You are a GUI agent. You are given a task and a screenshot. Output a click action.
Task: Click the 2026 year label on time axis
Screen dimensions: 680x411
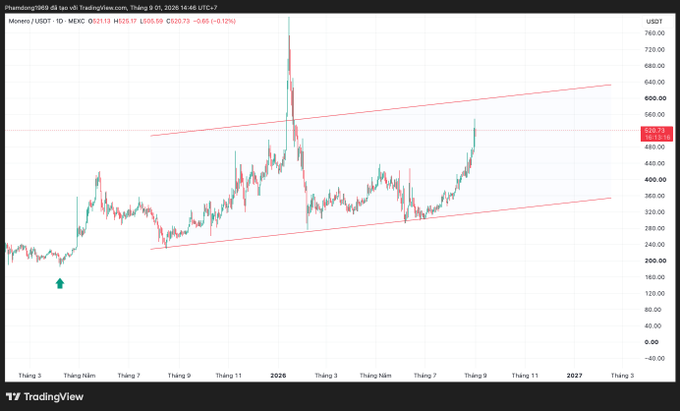(x=278, y=375)
